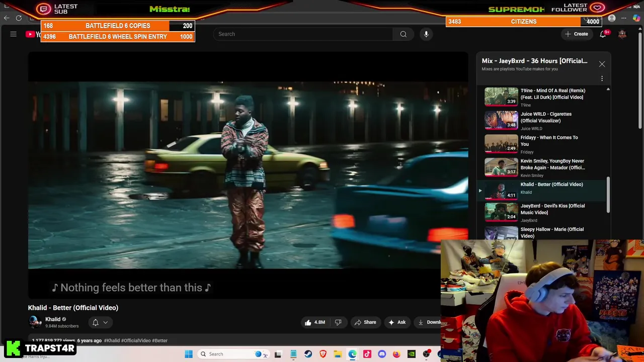Open the browser three-dot settings menu
Screen dimensions: 644x362
[x=624, y=19]
